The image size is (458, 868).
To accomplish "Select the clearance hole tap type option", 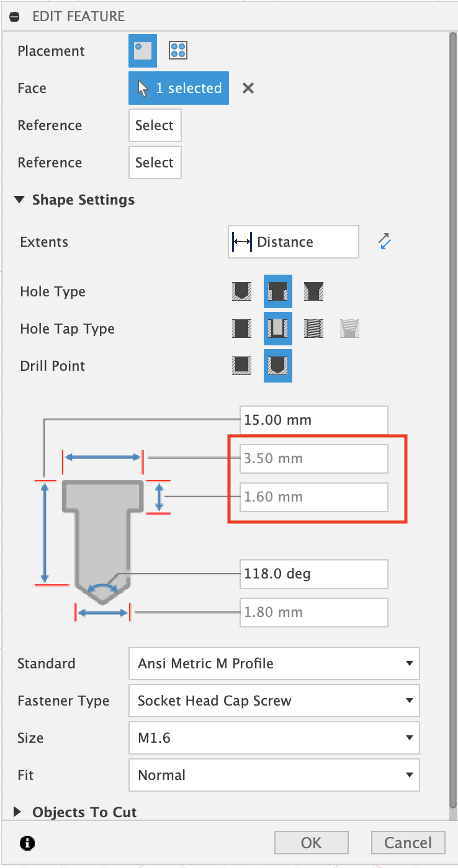I will pyautogui.click(x=277, y=329).
